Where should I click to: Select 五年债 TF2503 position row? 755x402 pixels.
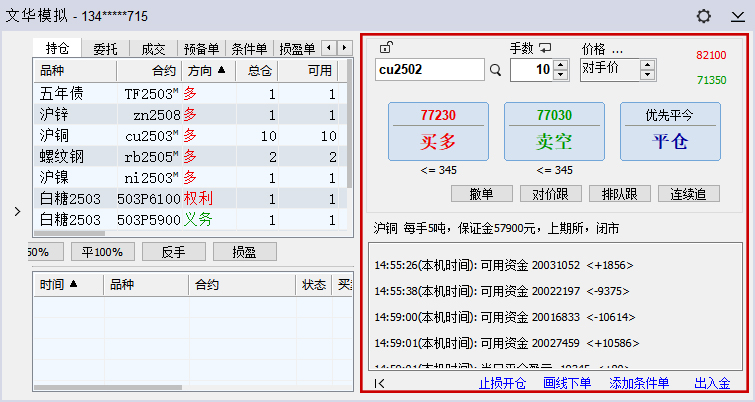pyautogui.click(x=190, y=94)
